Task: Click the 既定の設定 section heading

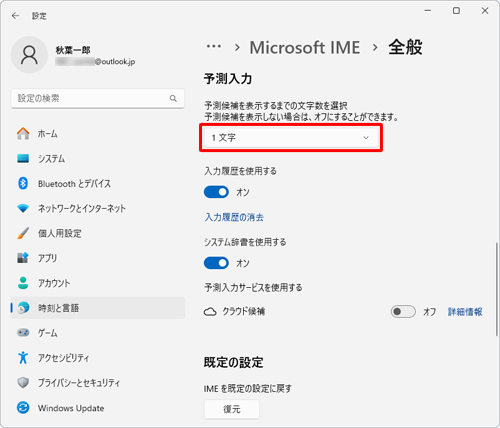Action: pos(234,362)
